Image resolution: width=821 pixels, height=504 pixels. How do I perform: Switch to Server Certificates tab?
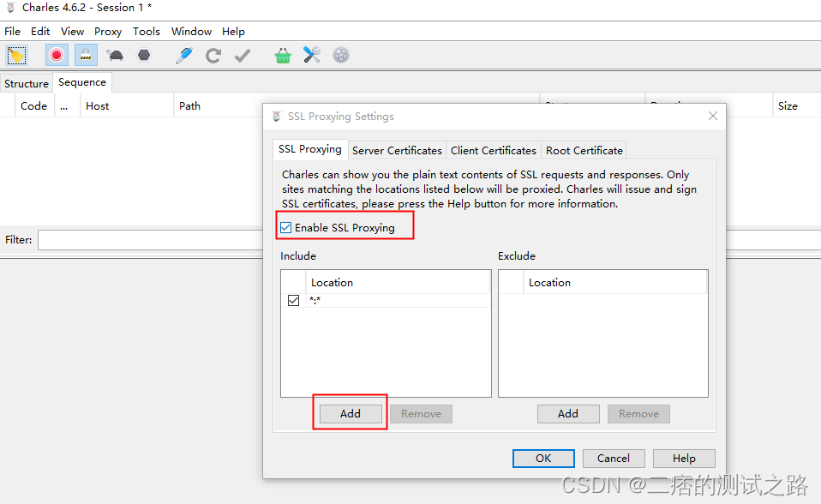click(x=397, y=150)
